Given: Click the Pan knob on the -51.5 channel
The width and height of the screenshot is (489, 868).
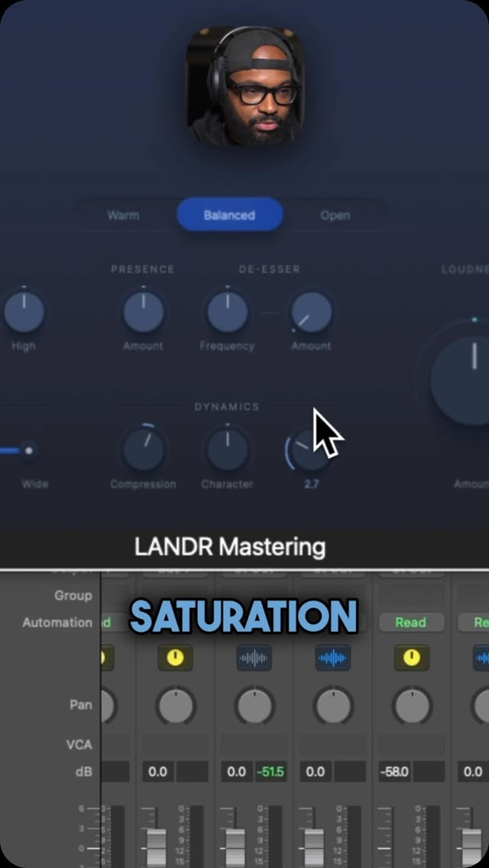Looking at the screenshot, I should 254,706.
